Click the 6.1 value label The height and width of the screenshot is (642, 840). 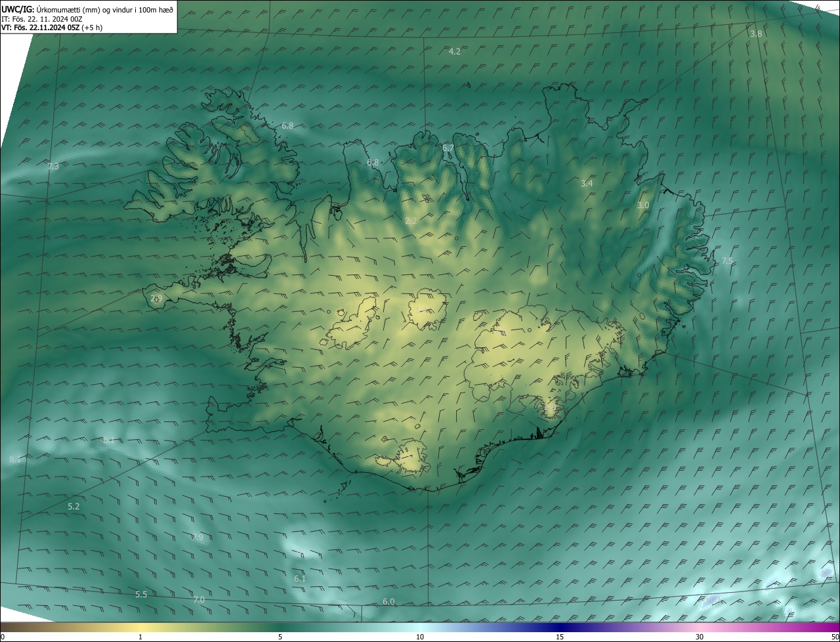pyautogui.click(x=300, y=579)
